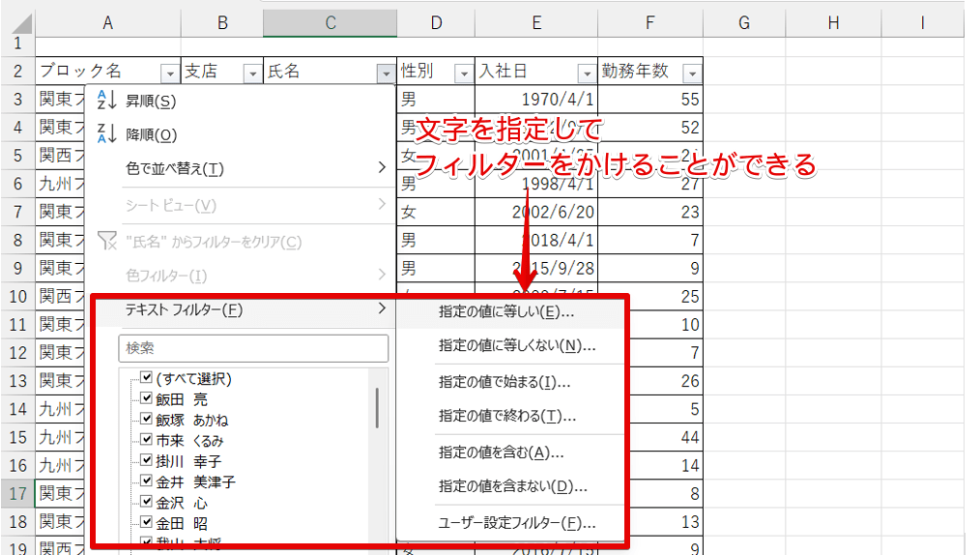Toggle the 飯田 亮 checkbox
The image size is (980, 555).
pos(147,398)
